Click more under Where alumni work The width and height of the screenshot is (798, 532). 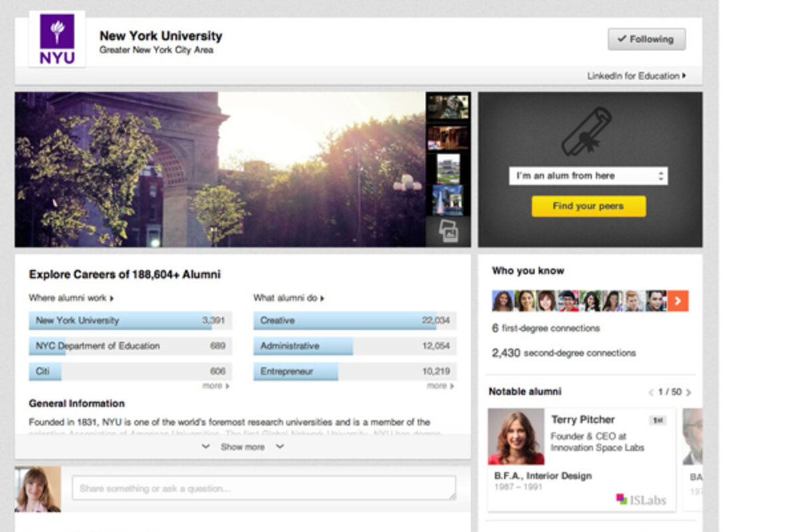(x=215, y=386)
